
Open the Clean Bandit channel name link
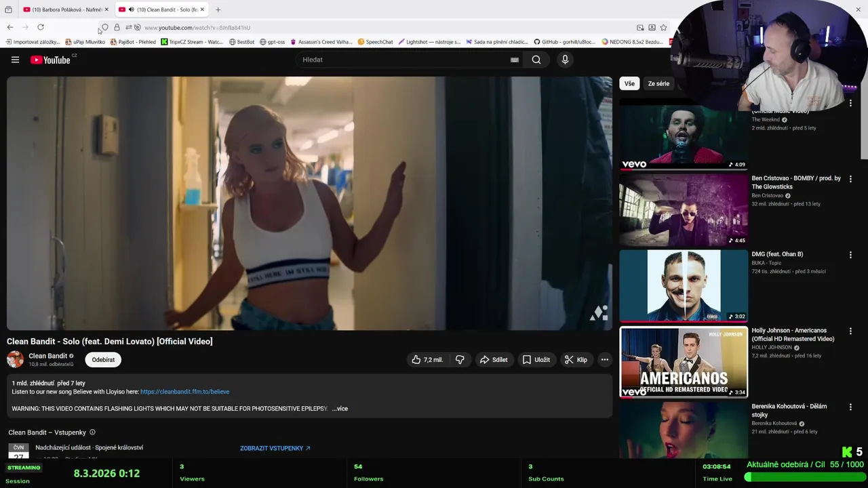click(47, 356)
